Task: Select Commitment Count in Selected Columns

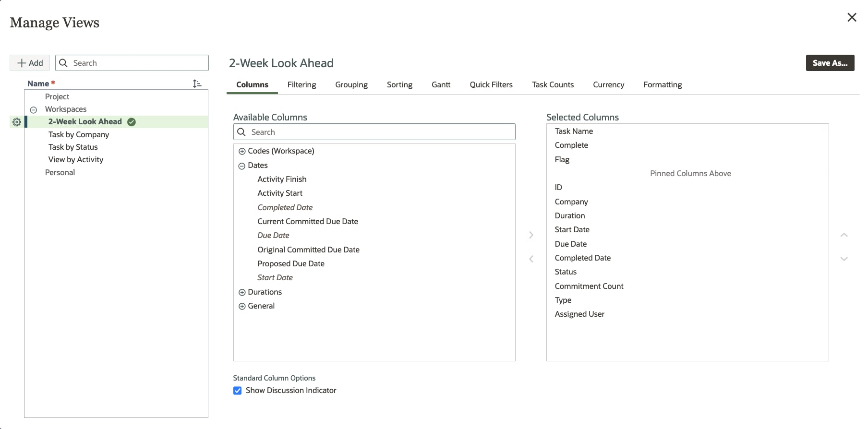Action: [x=589, y=286]
